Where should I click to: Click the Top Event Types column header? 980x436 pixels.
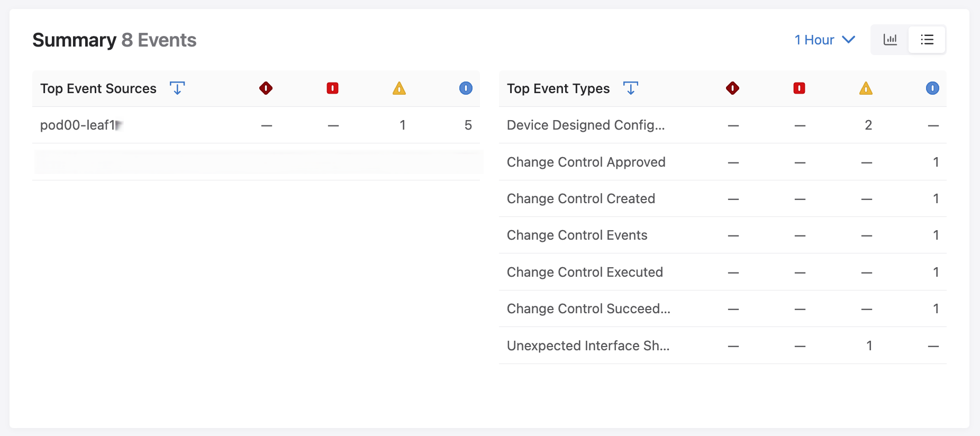(x=558, y=88)
